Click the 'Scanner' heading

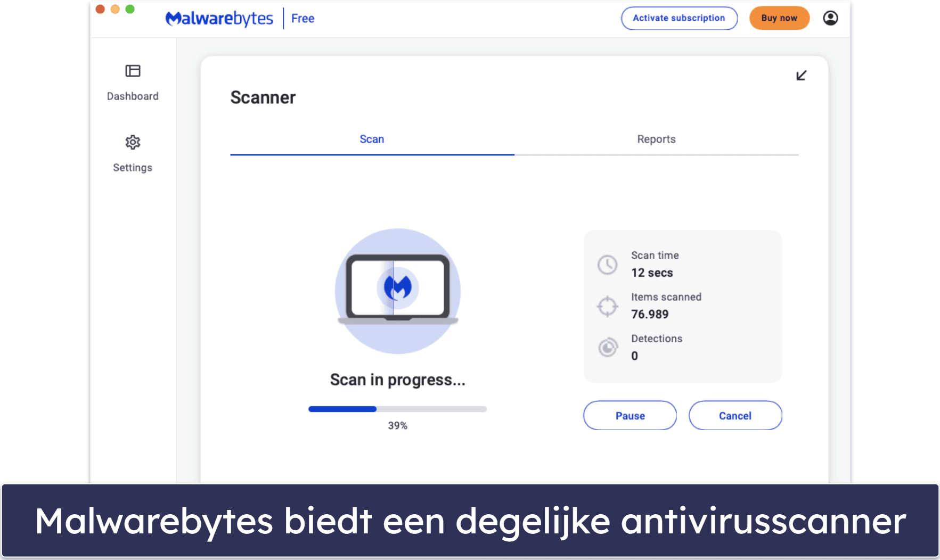263,97
